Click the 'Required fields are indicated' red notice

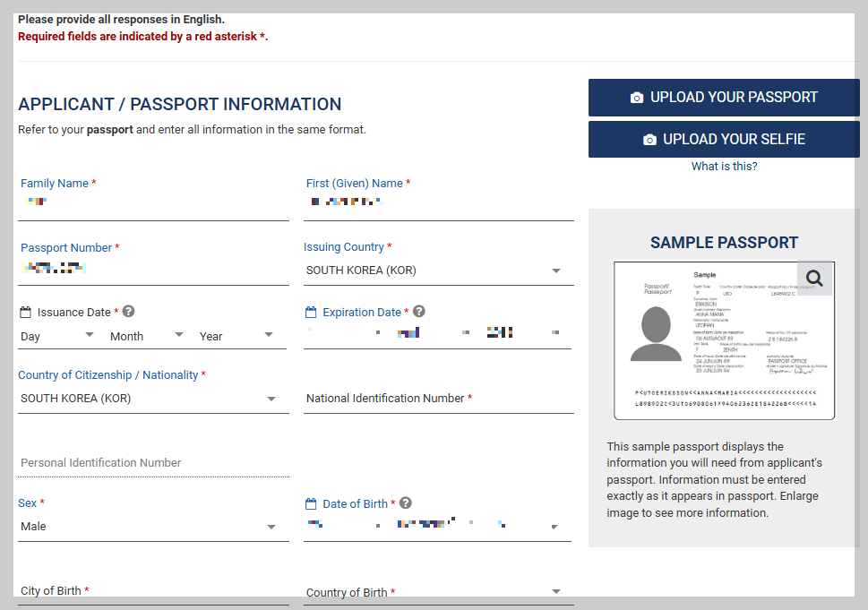142,37
